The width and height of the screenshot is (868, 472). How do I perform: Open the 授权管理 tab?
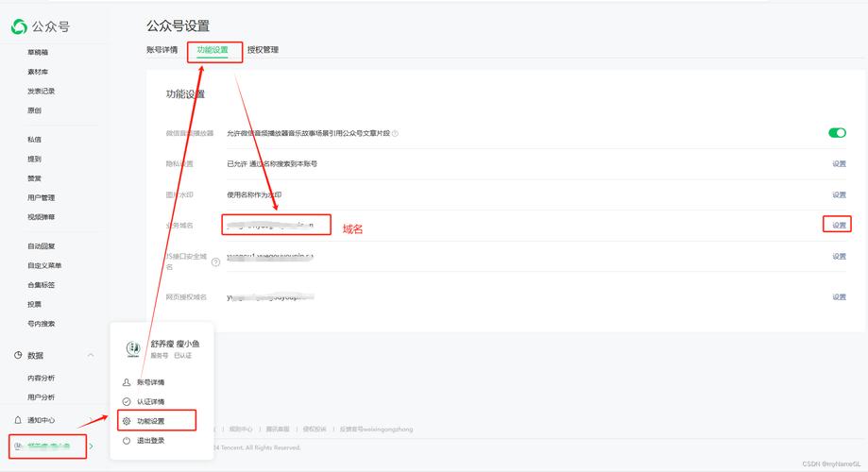263,50
